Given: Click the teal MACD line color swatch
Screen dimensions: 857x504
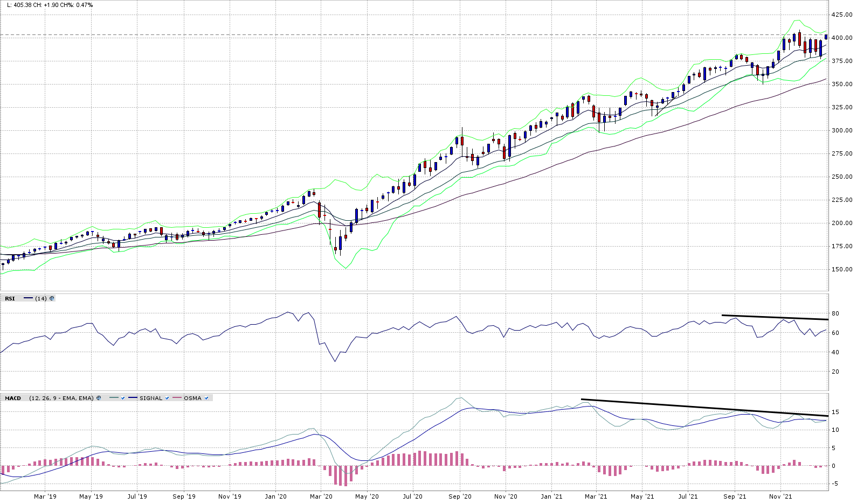Looking at the screenshot, I should tap(114, 398).
